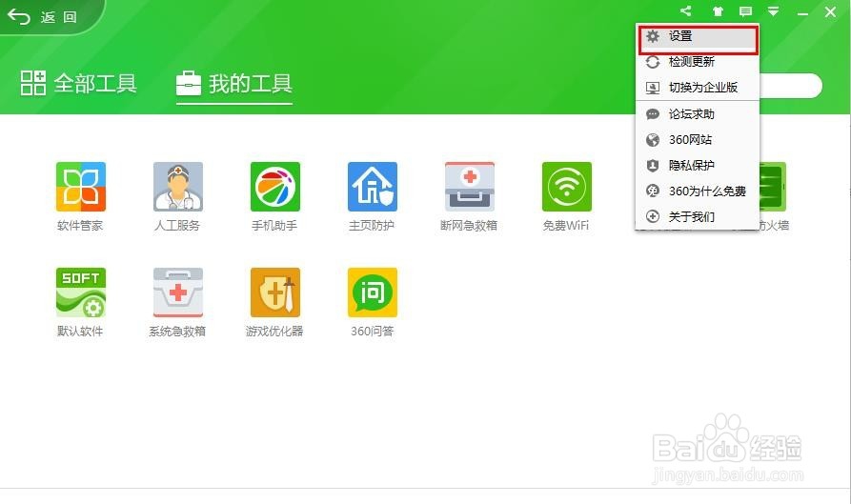This screenshot has height=504, width=851.
Task: Select 设置 from the dropdown menu
Action: (x=698, y=36)
